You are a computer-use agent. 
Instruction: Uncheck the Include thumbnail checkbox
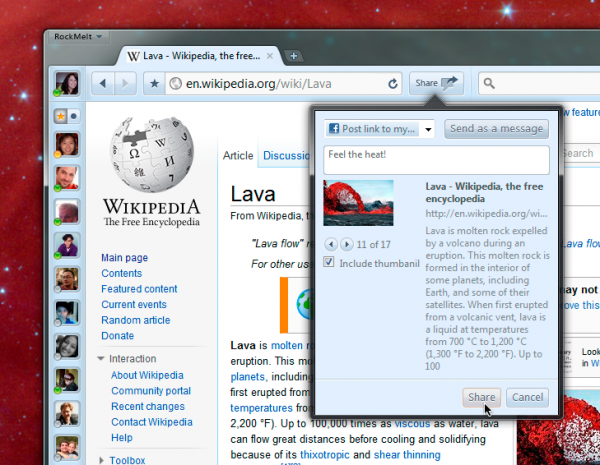pos(329,262)
